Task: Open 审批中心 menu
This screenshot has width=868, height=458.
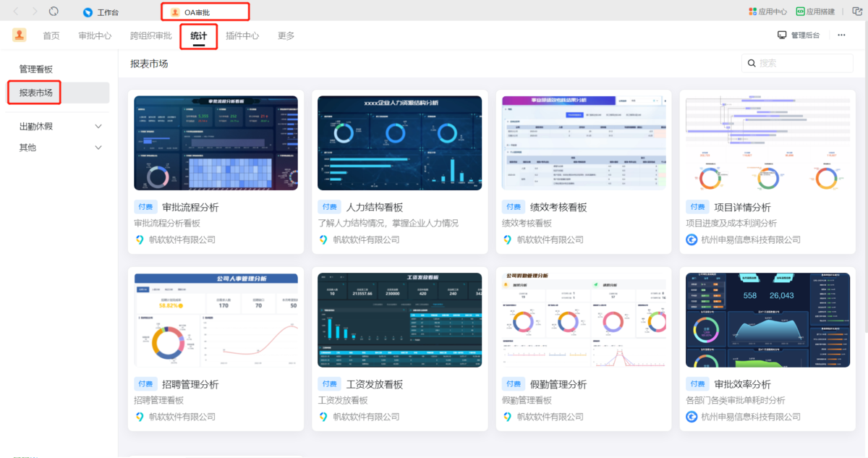Action: [95, 35]
